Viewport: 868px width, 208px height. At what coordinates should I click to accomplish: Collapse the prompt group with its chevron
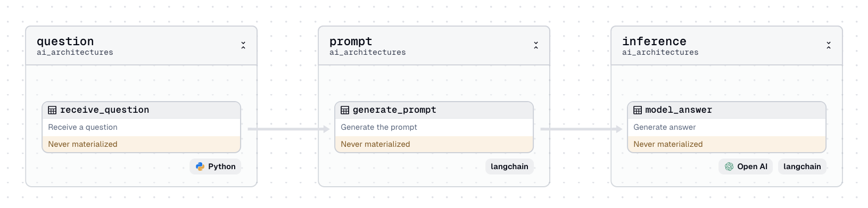point(536,45)
